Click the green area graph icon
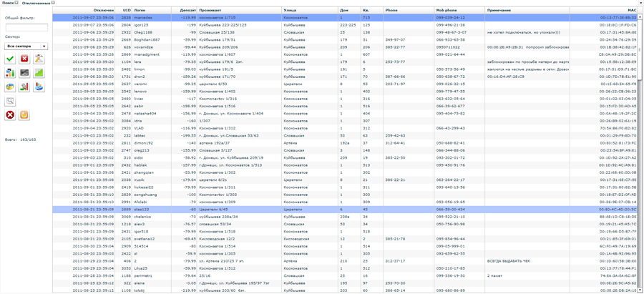644x294 pixels. coord(39,73)
